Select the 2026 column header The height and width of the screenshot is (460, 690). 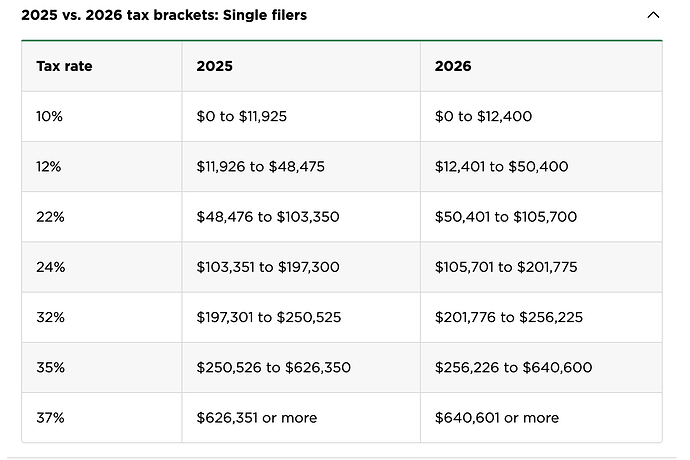[x=453, y=67]
